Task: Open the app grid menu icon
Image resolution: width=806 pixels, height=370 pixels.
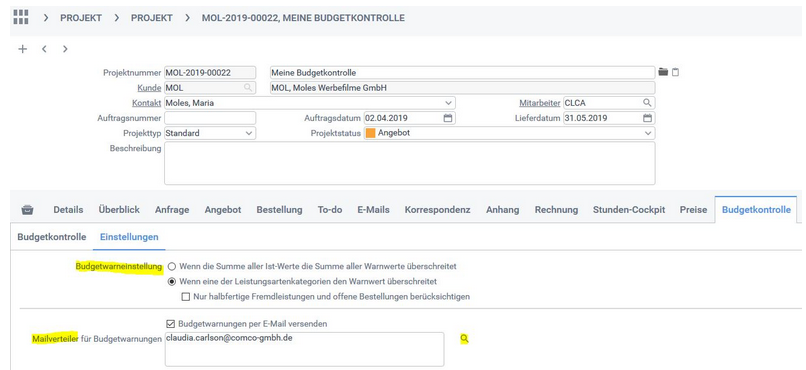Action: 21,17
